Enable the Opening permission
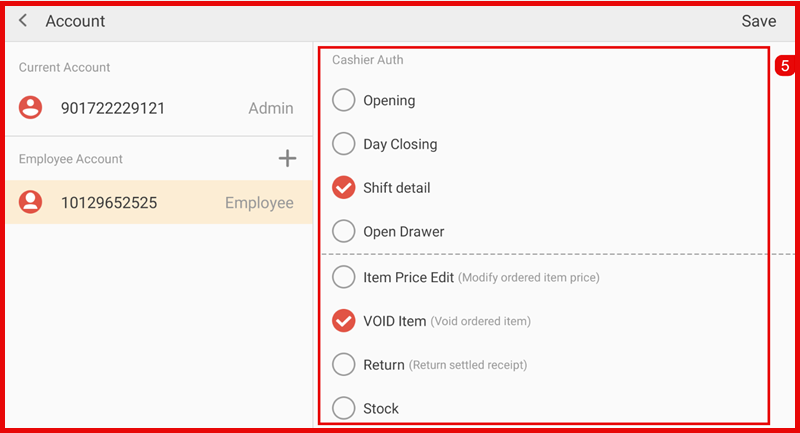This screenshot has height=433, width=800. 344,100
